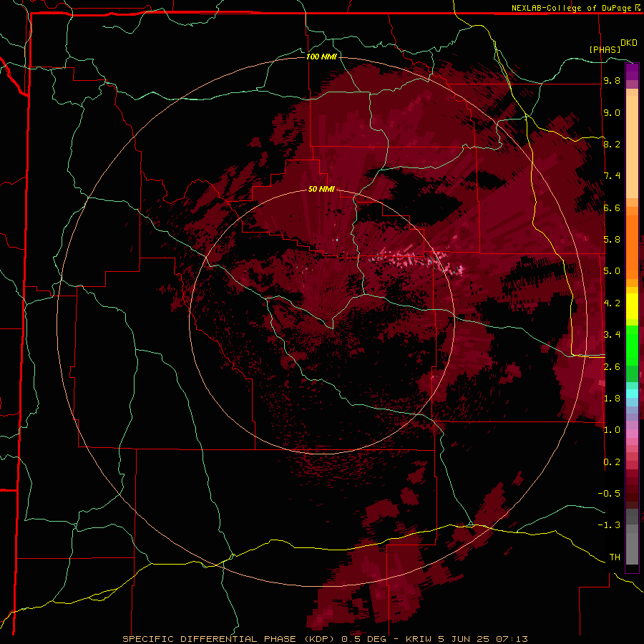Image resolution: width=644 pixels, height=644 pixels.
Task: Click the 7.4 value on color scale
Action: click(612, 176)
